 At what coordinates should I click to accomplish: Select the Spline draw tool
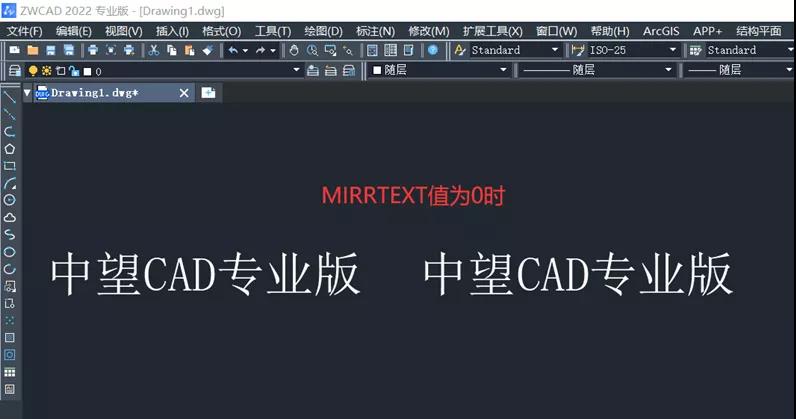tap(9, 234)
